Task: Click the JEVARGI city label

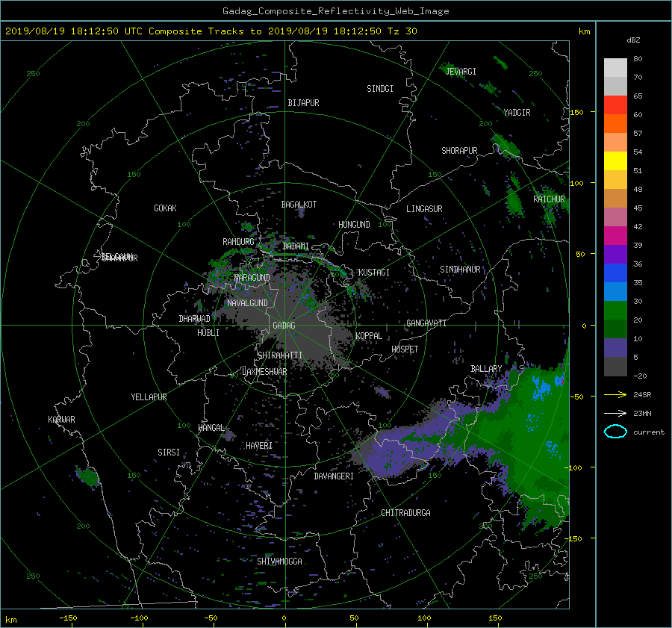Action: (x=461, y=71)
